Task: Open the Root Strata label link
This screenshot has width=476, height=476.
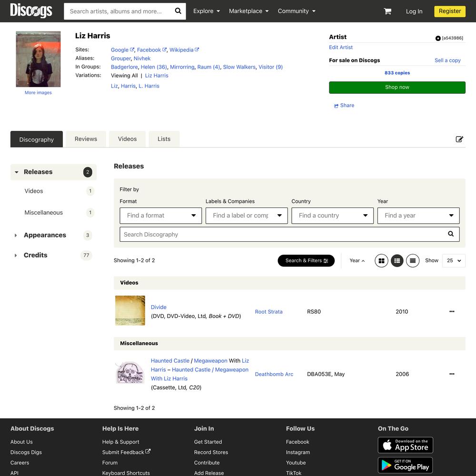Action: tap(268, 311)
